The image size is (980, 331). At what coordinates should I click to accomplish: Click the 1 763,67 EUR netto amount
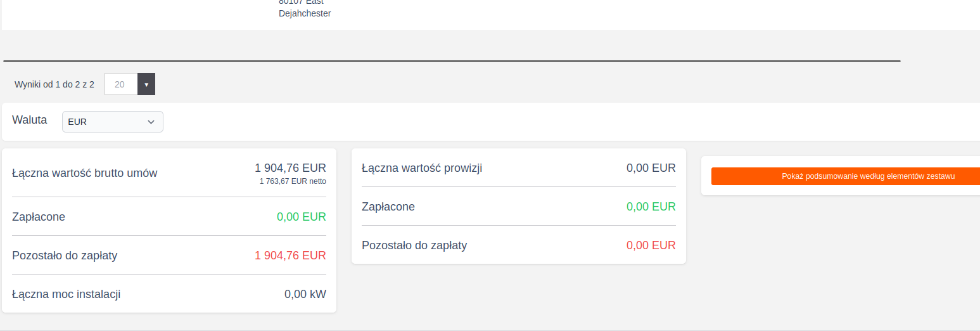pos(293,181)
